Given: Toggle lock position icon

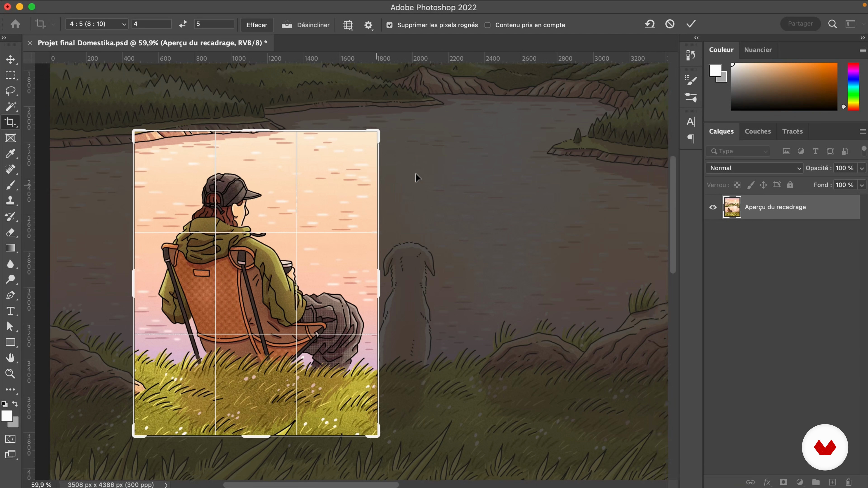Looking at the screenshot, I should [763, 185].
